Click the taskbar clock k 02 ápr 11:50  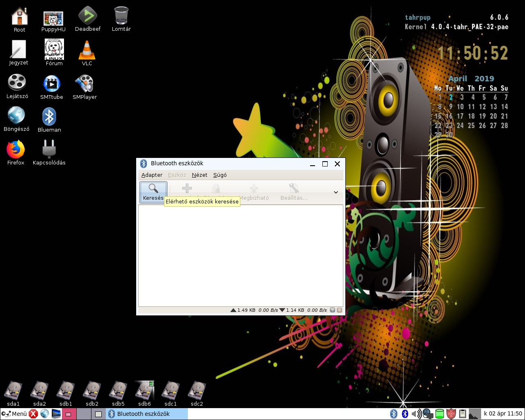(x=503, y=414)
